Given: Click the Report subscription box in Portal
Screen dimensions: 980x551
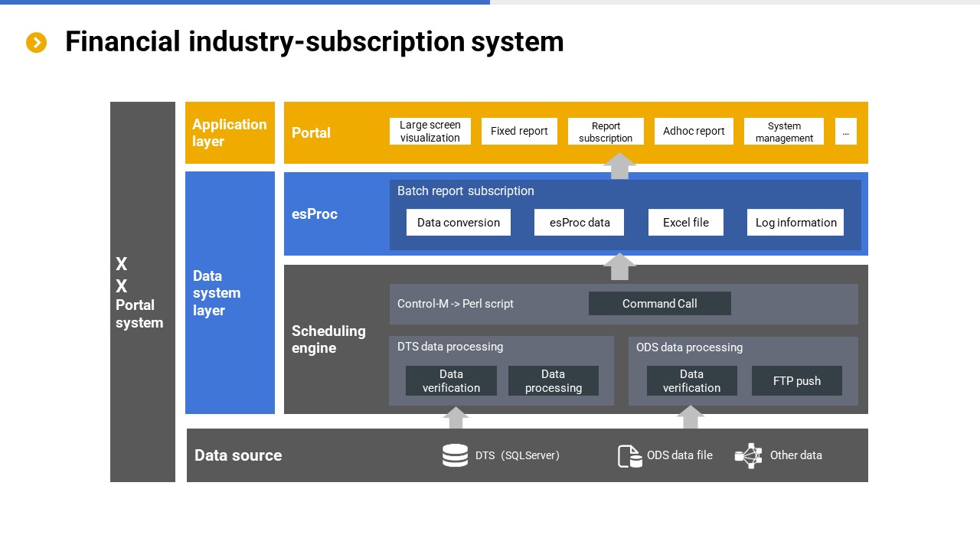Looking at the screenshot, I should [606, 132].
